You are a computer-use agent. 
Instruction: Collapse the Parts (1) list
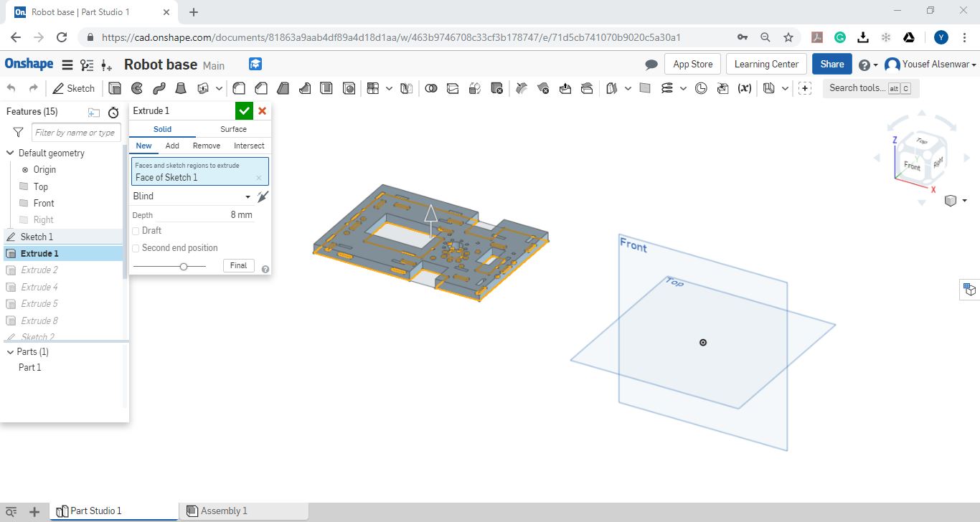[10, 352]
